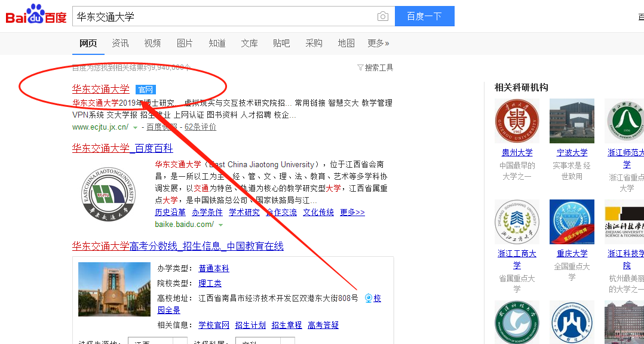The image size is (644, 344).
Task: Click the Ningbo University building thumbnail
Action: coord(572,121)
